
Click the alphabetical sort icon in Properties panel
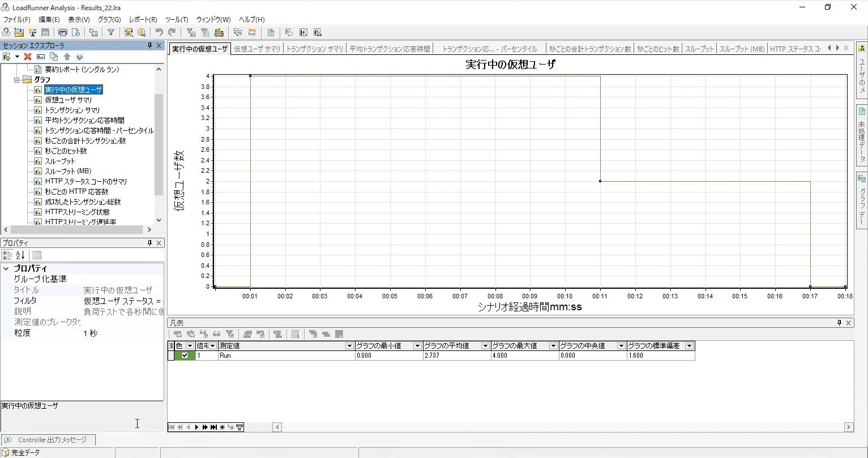pos(20,255)
